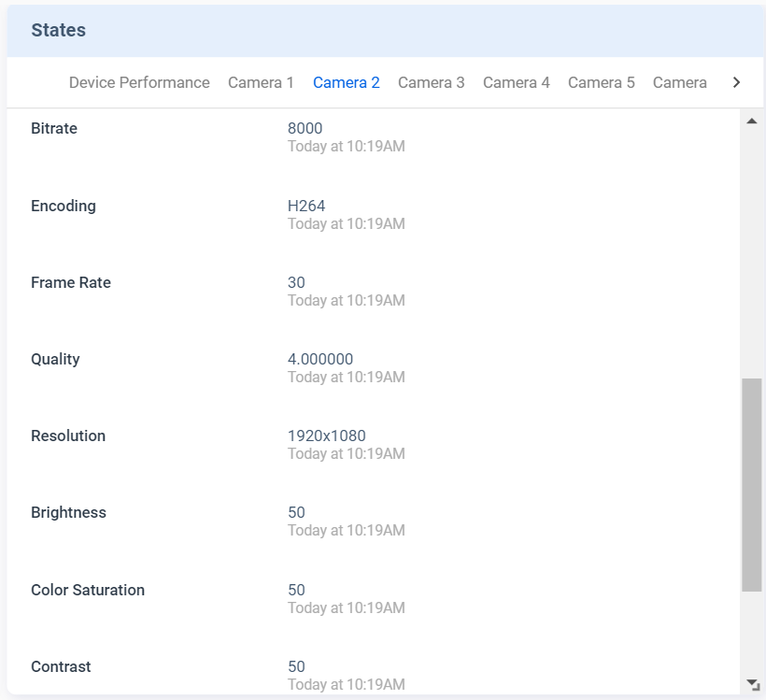
Task: Click the Color Saturation label
Action: tap(88, 590)
